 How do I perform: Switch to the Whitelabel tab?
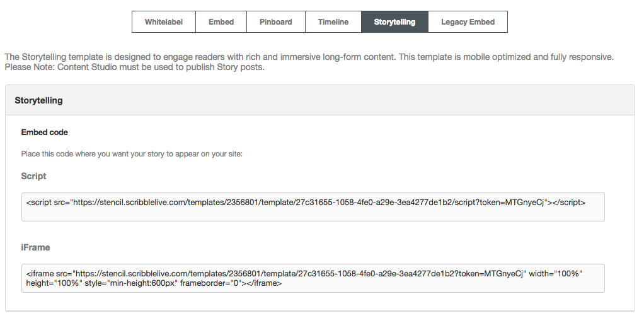(163, 22)
